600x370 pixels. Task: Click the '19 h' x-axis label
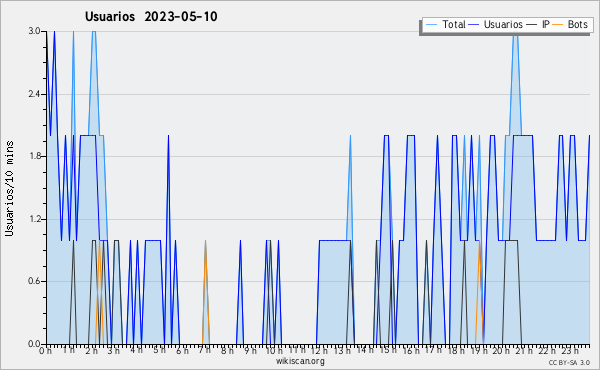[479, 350]
